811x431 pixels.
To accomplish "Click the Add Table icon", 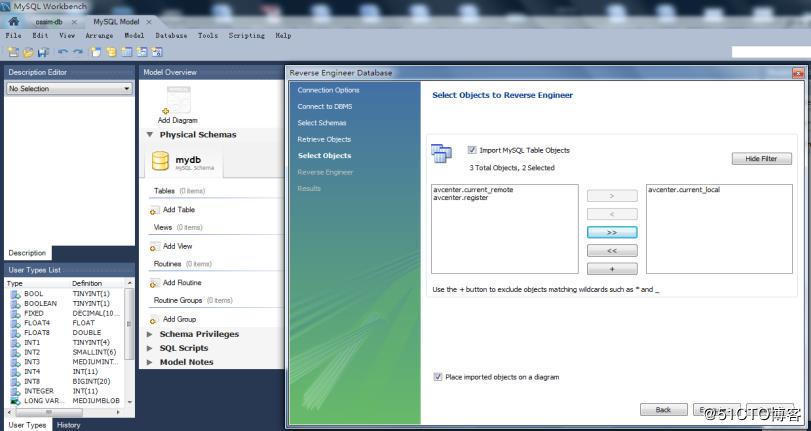I will coord(155,210).
